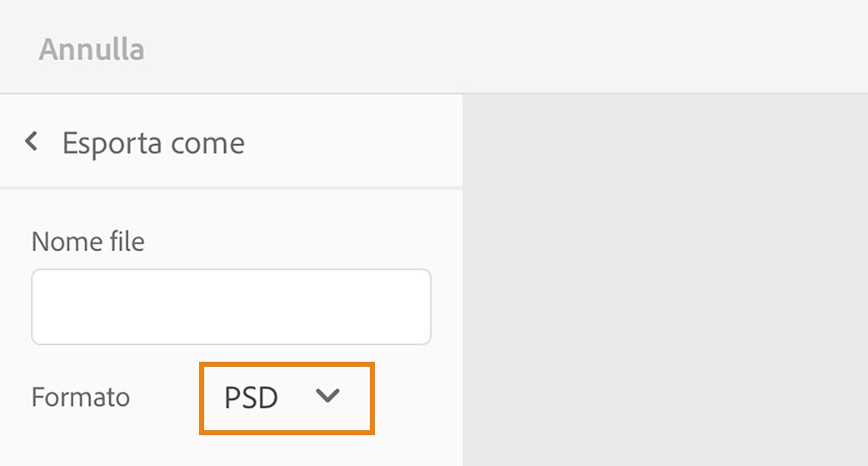868x466 pixels.
Task: Cancel the export with Annulla
Action: click(92, 49)
